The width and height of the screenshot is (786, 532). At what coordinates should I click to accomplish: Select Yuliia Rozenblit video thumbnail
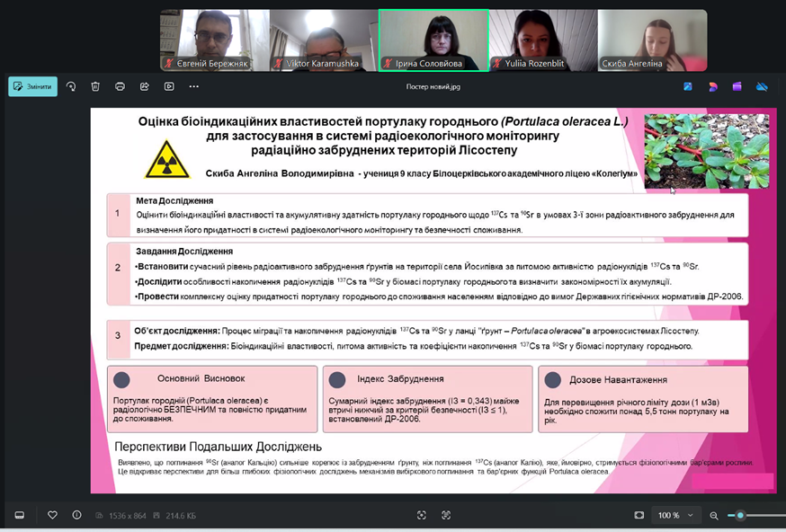click(543, 40)
